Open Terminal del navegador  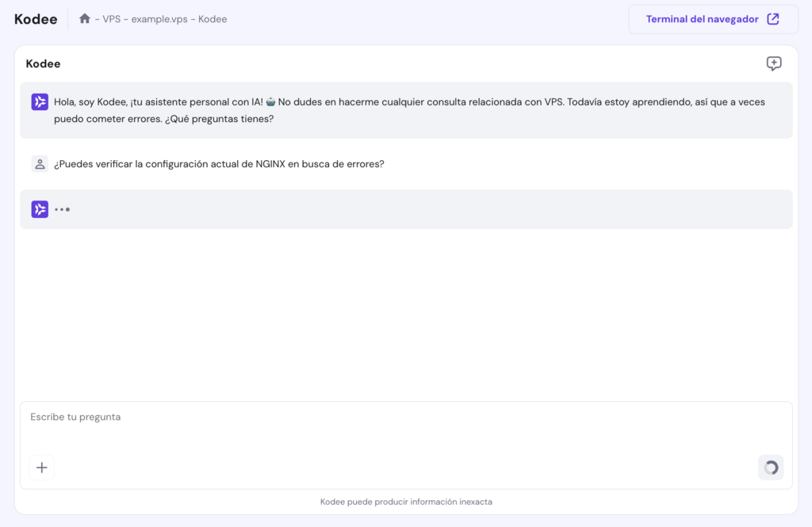(701, 18)
